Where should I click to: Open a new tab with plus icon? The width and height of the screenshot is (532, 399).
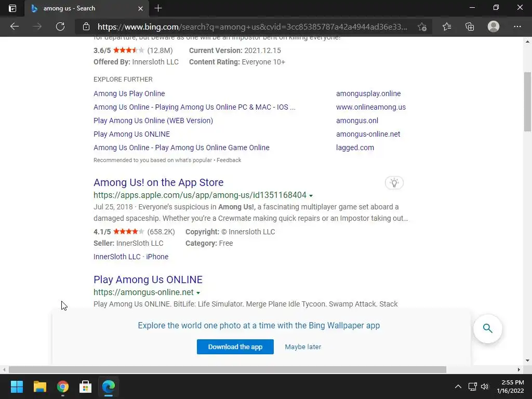point(158,8)
